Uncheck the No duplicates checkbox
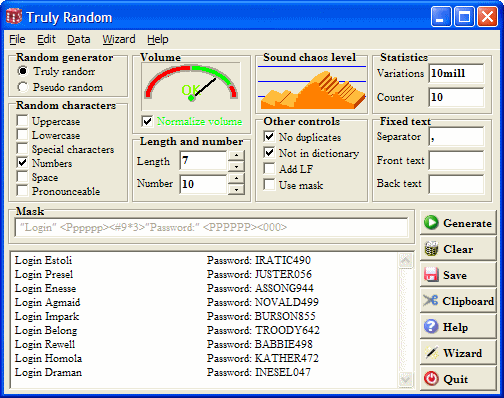504x398 pixels. pos(269,137)
